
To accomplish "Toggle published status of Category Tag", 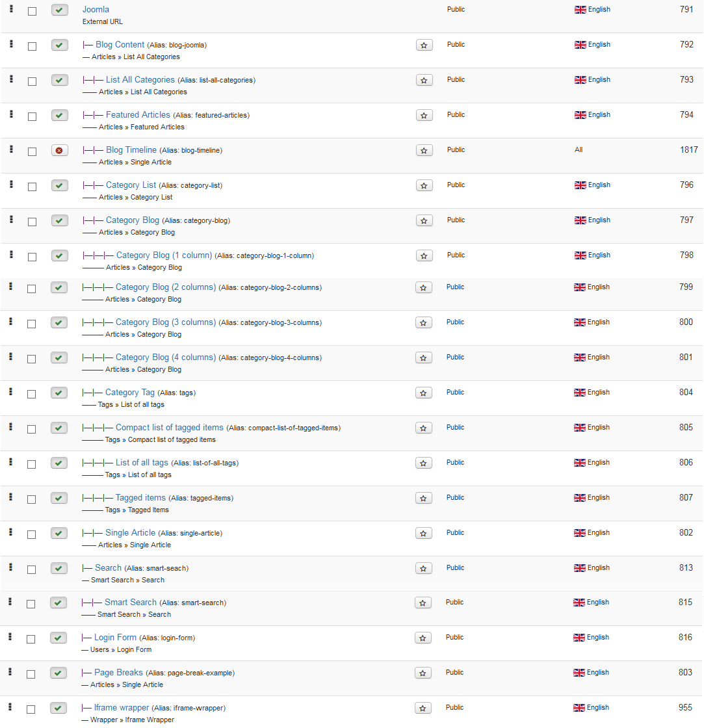I will point(59,393).
